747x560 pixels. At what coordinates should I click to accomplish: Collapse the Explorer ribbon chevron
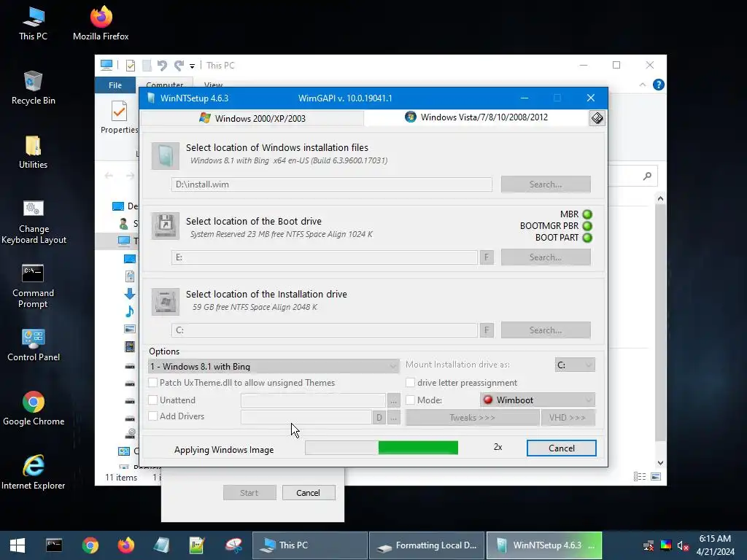click(x=642, y=85)
